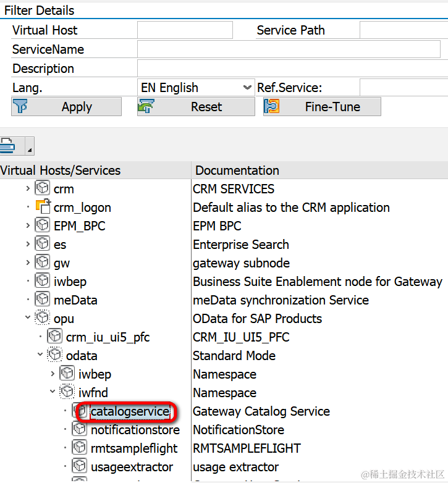Select the rmtsampleflight tree item
Viewport: 448px width, 483px height.
pos(134,448)
